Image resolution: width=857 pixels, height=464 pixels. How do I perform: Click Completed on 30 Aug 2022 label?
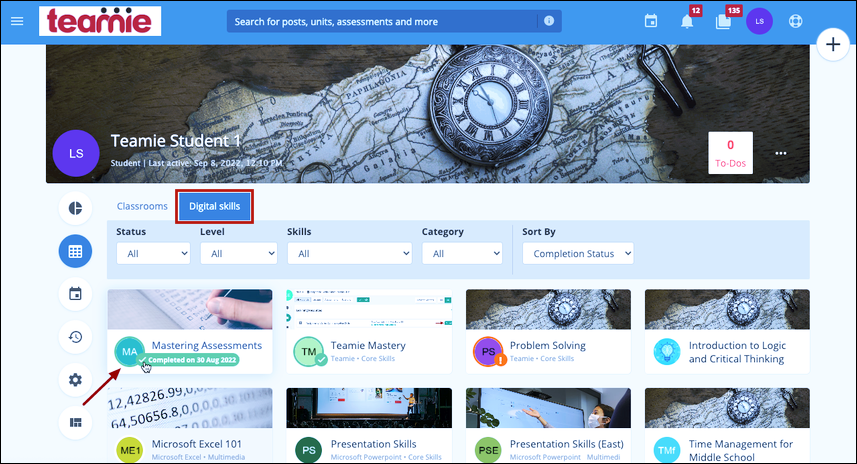188,360
